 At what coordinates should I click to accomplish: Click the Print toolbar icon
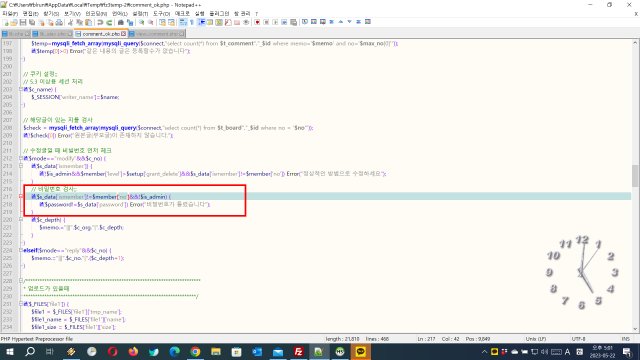(x=59, y=22)
